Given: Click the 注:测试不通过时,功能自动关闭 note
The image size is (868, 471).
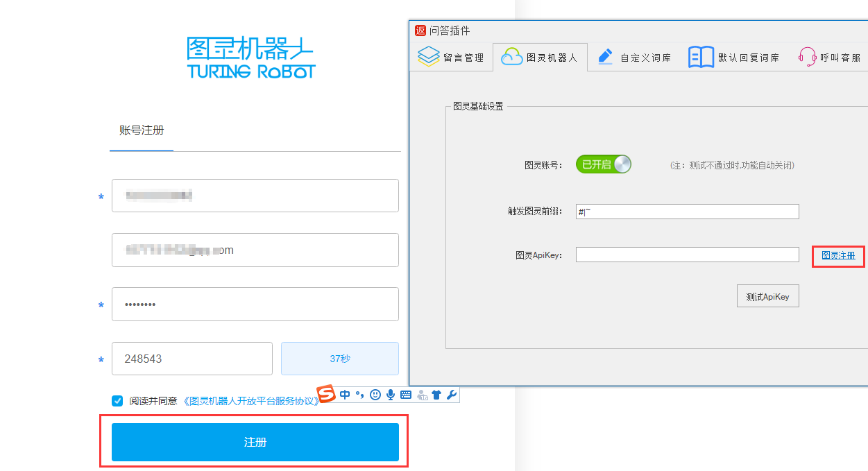Looking at the screenshot, I should point(732,166).
